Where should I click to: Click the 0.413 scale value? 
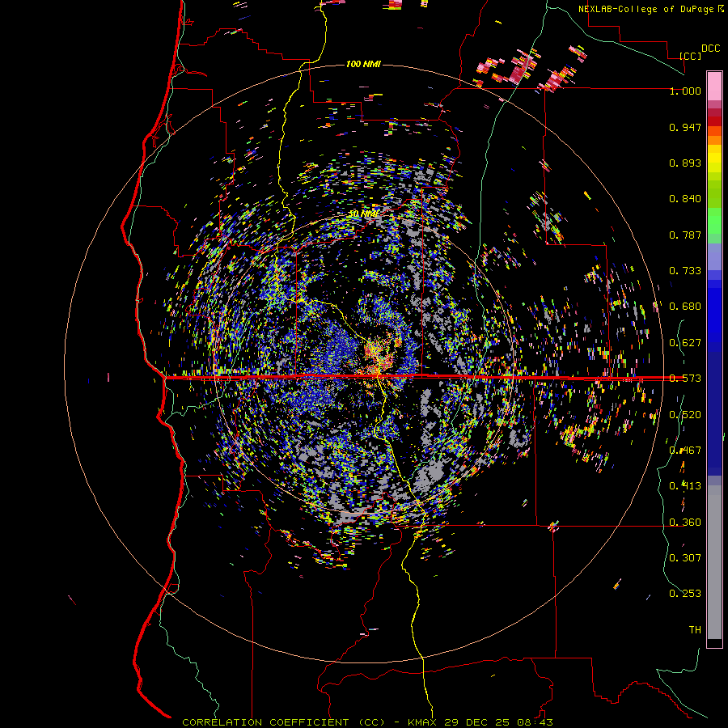pos(685,486)
